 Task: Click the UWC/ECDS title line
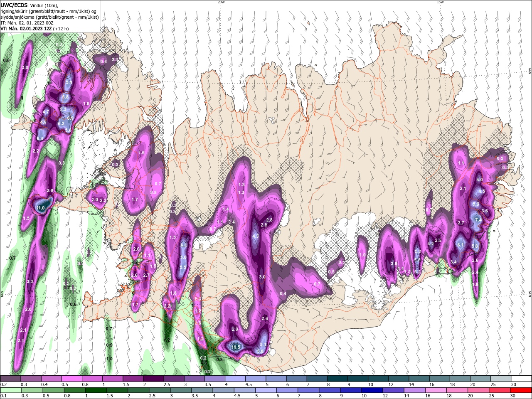click(30, 5)
